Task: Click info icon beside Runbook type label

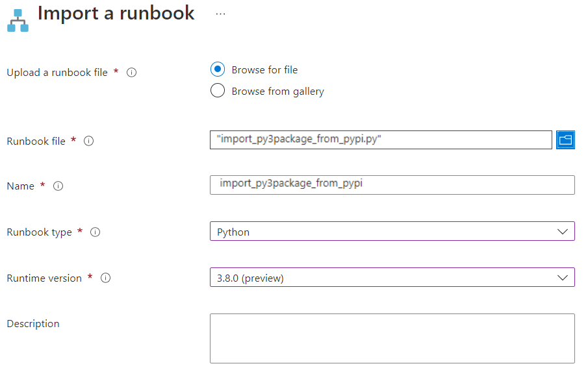Action: pos(95,232)
